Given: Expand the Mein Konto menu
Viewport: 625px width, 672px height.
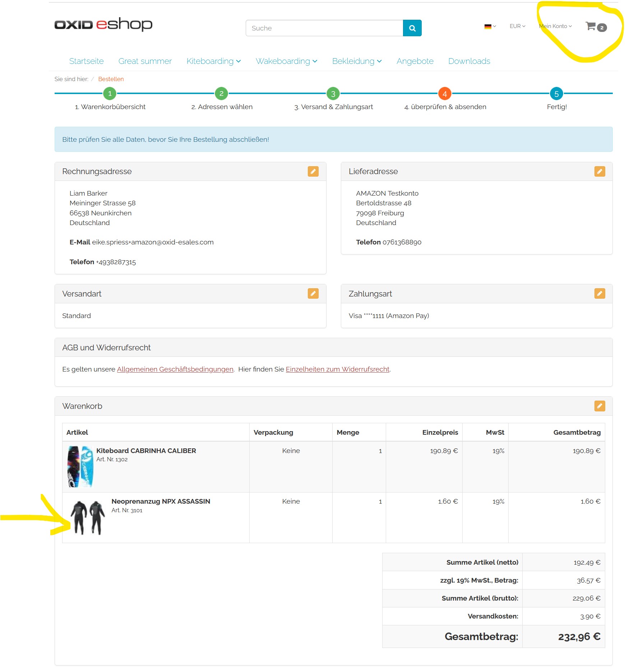Looking at the screenshot, I should (x=555, y=26).
